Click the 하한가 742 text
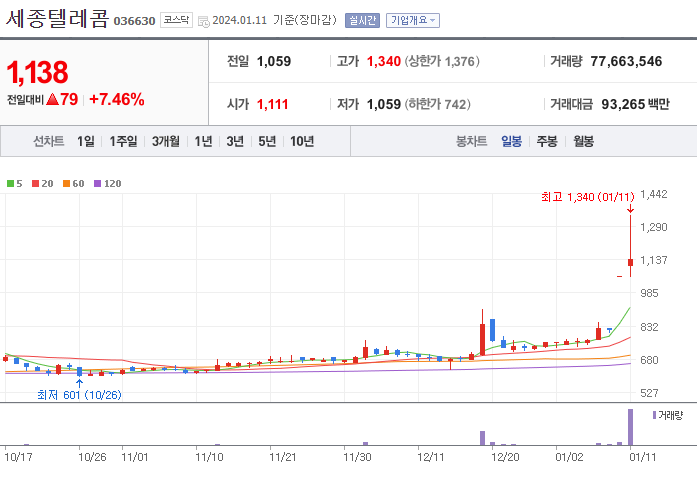697x481 pixels. pos(437,104)
